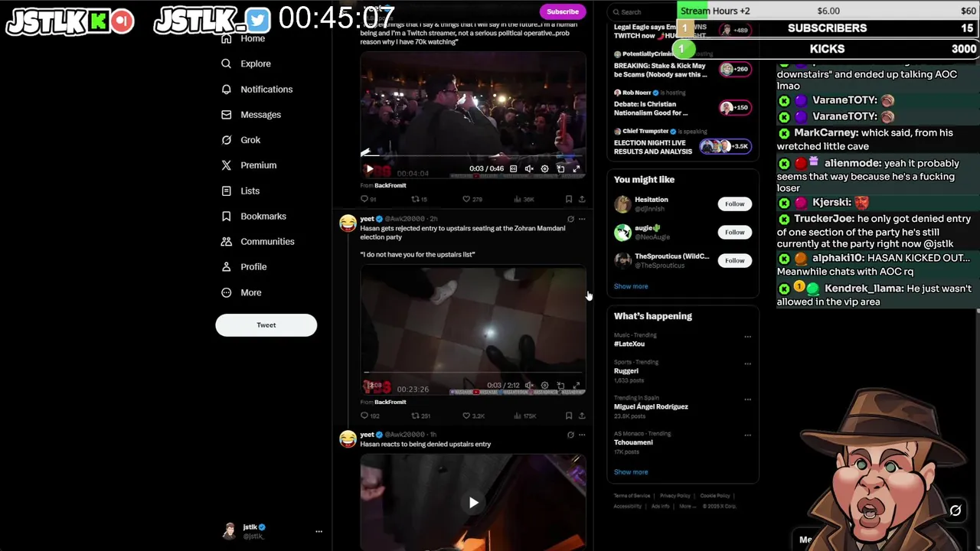Open more options on yeet's 1h post

point(582,435)
